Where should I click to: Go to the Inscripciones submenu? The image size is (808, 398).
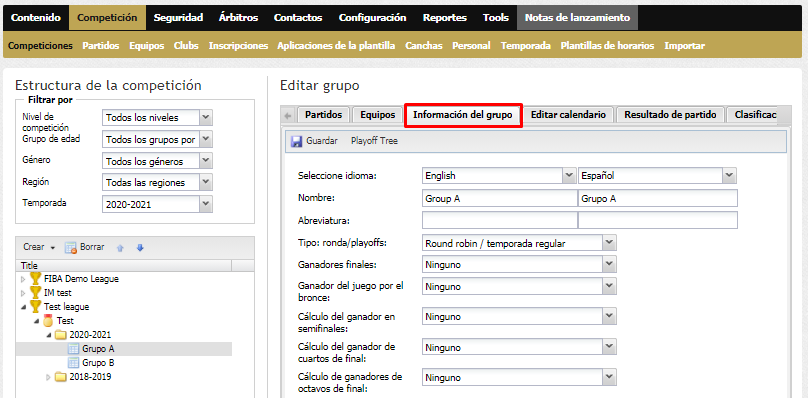point(238,45)
